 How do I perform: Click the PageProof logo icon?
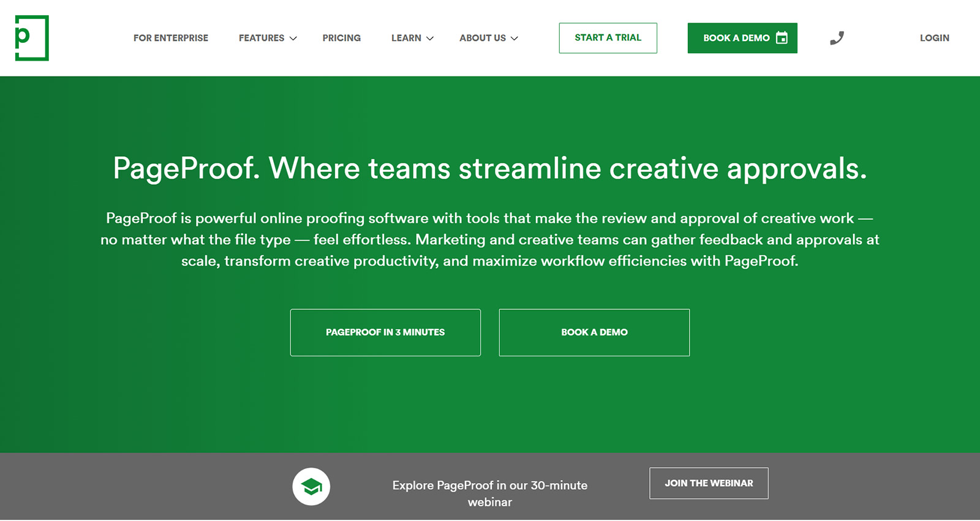[x=31, y=38]
